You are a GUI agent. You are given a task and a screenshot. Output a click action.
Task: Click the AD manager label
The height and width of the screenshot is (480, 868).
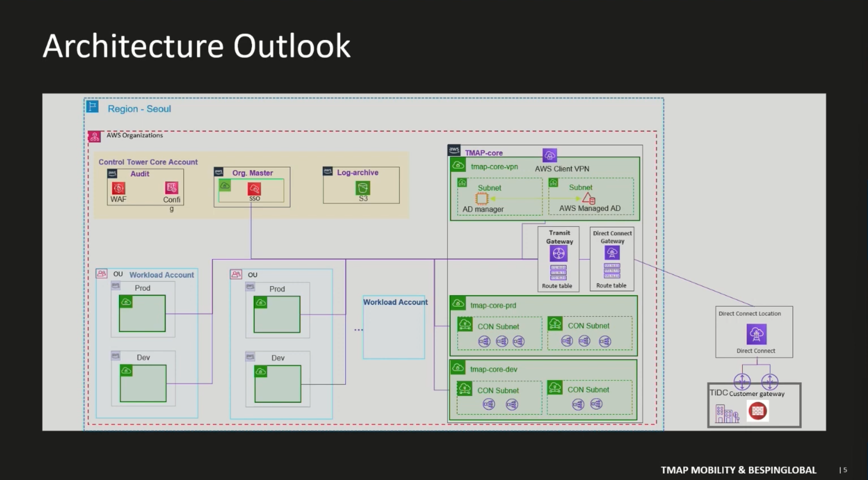click(x=483, y=209)
